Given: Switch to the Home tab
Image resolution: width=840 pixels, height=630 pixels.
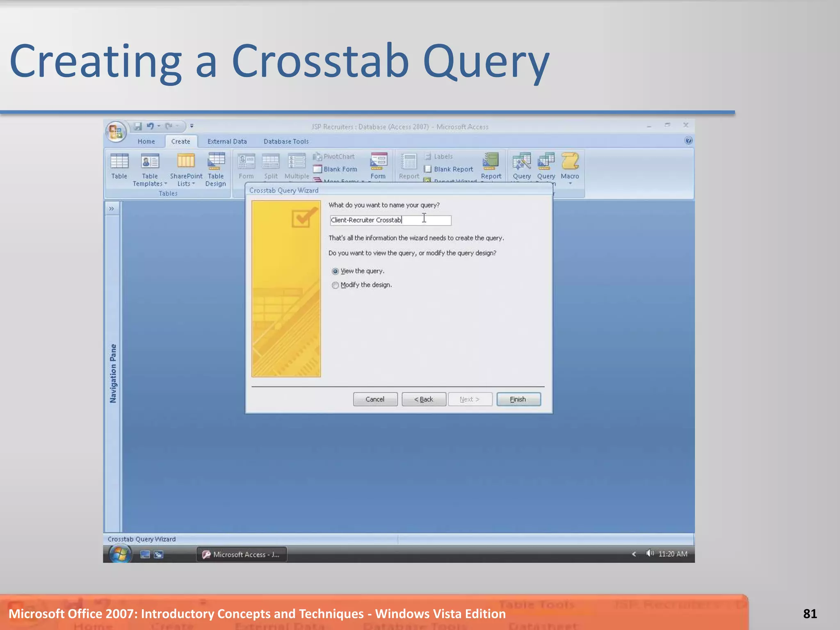Looking at the screenshot, I should 146,142.
